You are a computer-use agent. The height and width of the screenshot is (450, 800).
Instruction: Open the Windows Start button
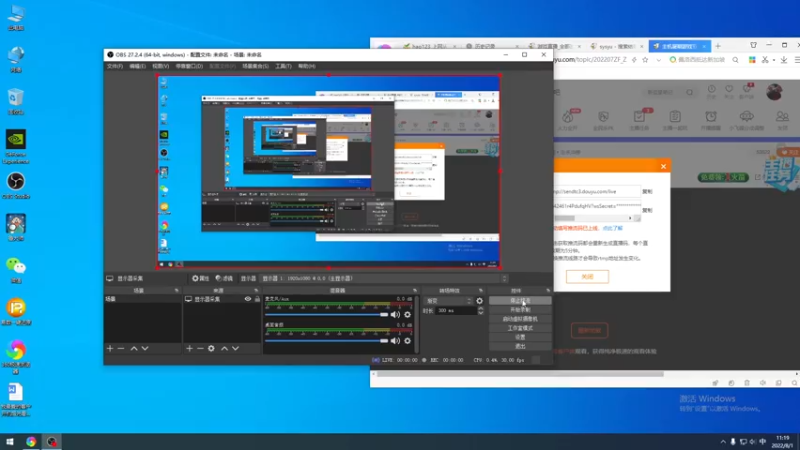point(10,442)
